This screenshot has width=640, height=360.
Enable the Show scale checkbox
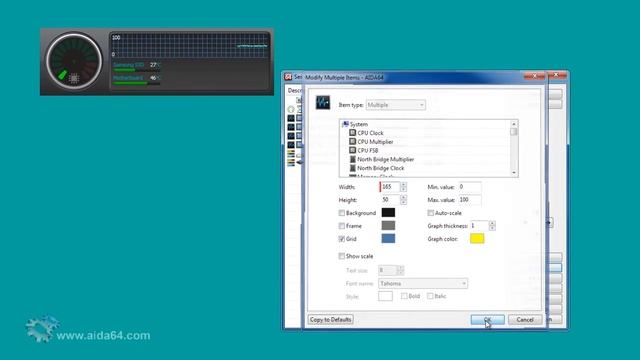(x=342, y=256)
